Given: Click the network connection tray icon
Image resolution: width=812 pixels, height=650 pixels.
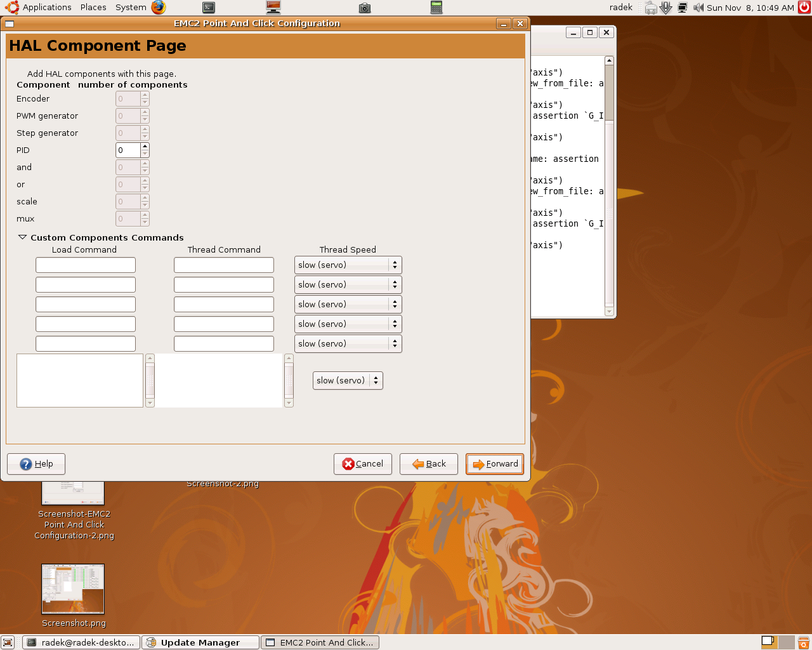Looking at the screenshot, I should click(682, 8).
